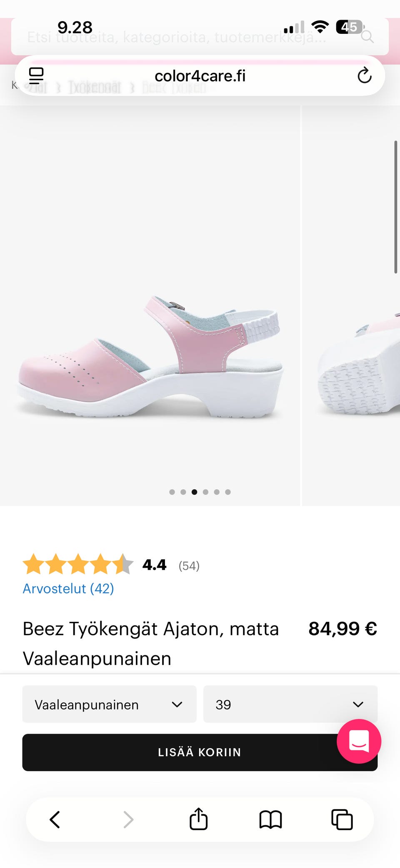Click the star rating row
Viewport: 400px width, 868px height.
point(78,564)
